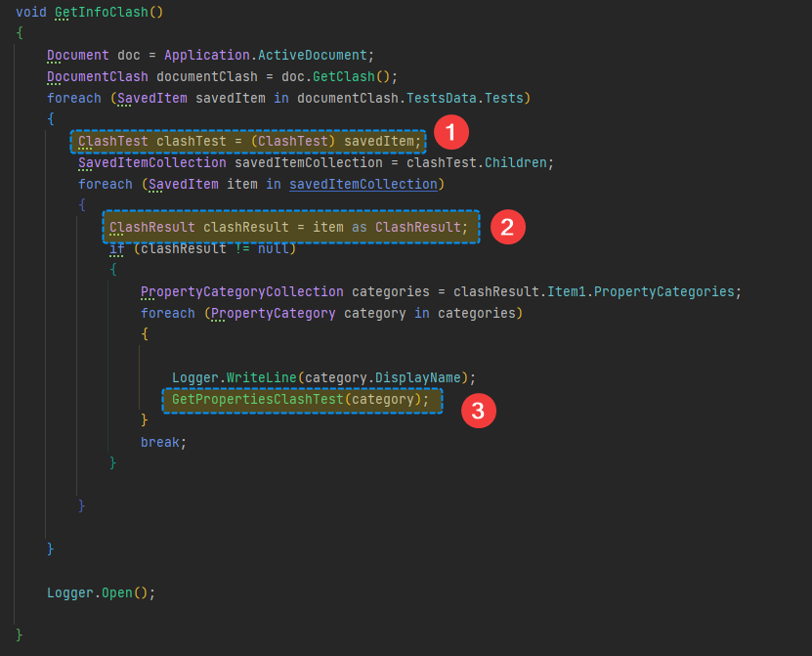Select the highlighted ClashTest cast statement
This screenshot has height=656, width=812.
249,142
